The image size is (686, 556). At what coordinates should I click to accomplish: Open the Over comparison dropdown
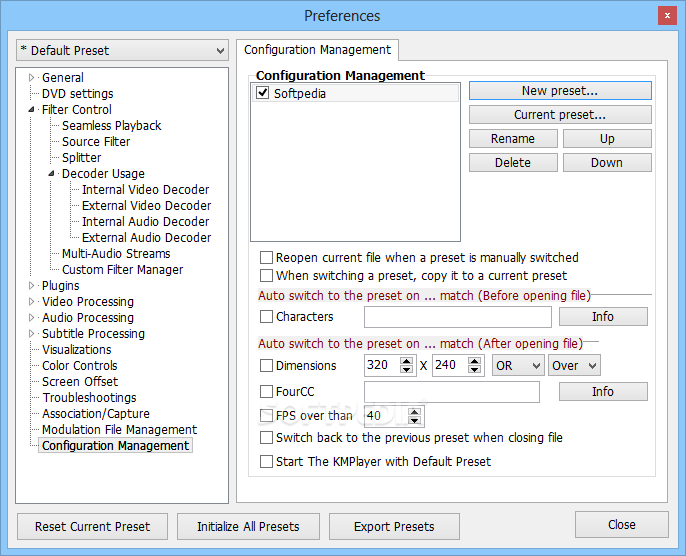(x=574, y=365)
